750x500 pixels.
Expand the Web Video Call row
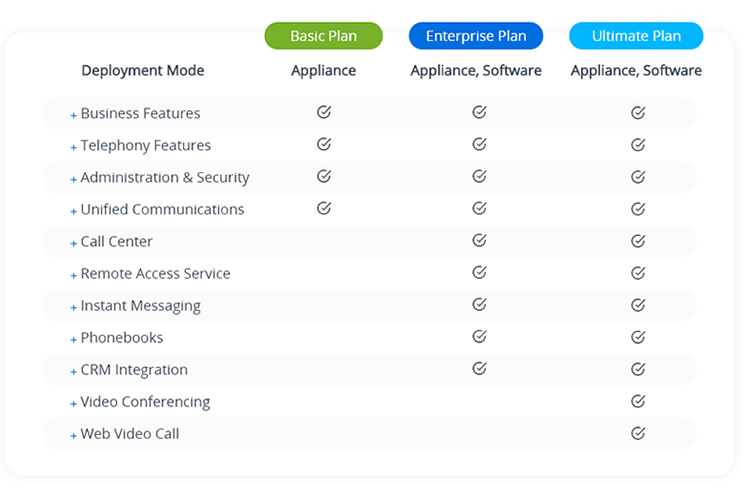[x=74, y=435]
